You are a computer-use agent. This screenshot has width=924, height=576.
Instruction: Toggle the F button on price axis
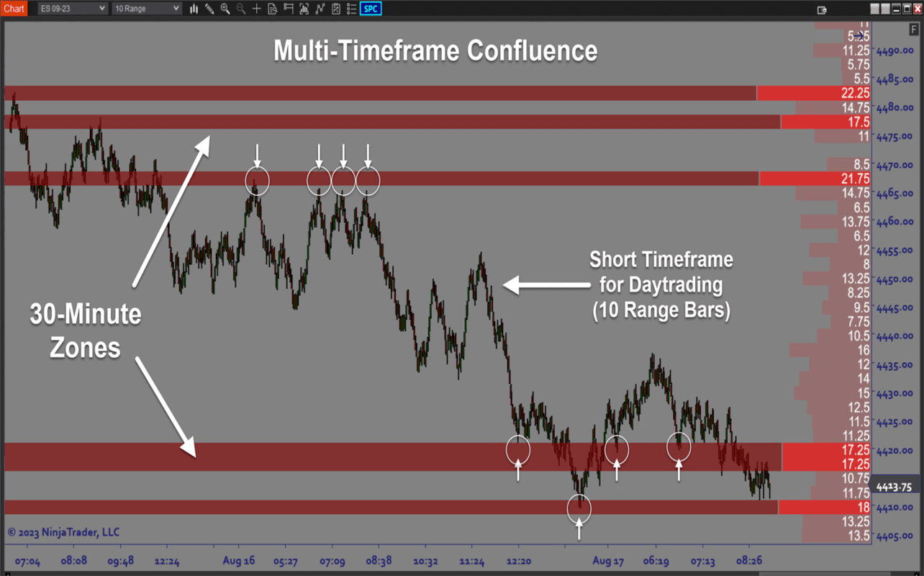point(913,30)
